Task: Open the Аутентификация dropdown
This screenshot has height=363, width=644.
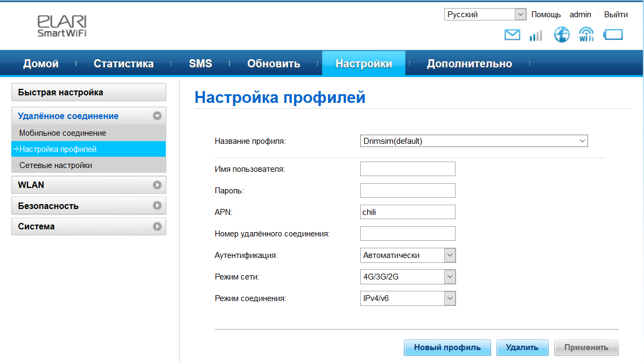Action: click(x=408, y=255)
